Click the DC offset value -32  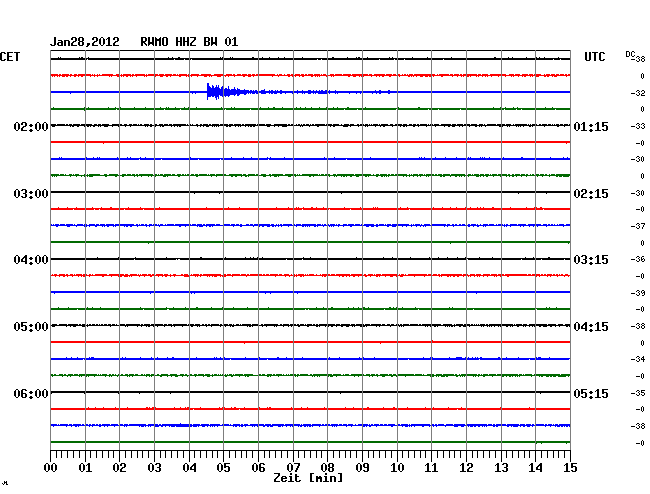coord(638,93)
